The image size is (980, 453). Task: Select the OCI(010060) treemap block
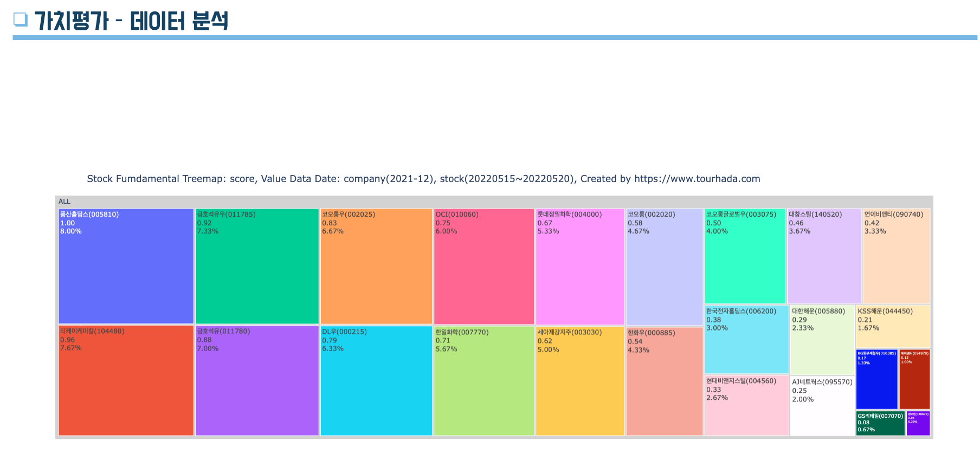pyautogui.click(x=484, y=267)
